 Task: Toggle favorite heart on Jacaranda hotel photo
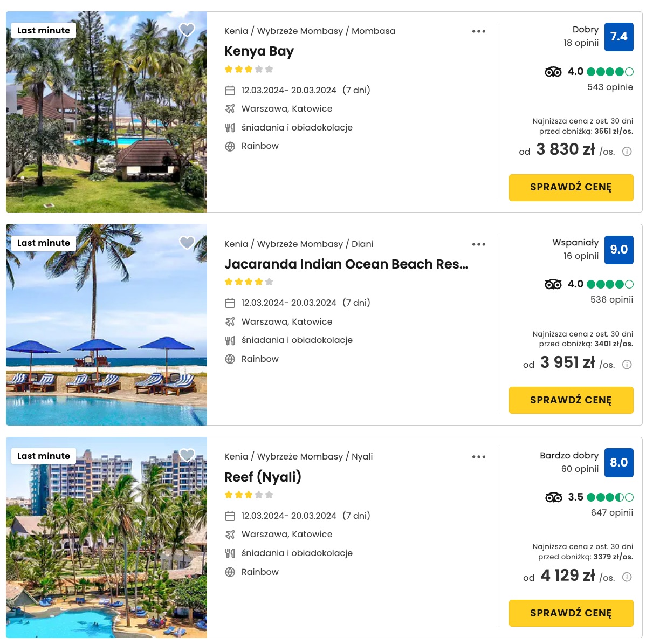(x=187, y=243)
